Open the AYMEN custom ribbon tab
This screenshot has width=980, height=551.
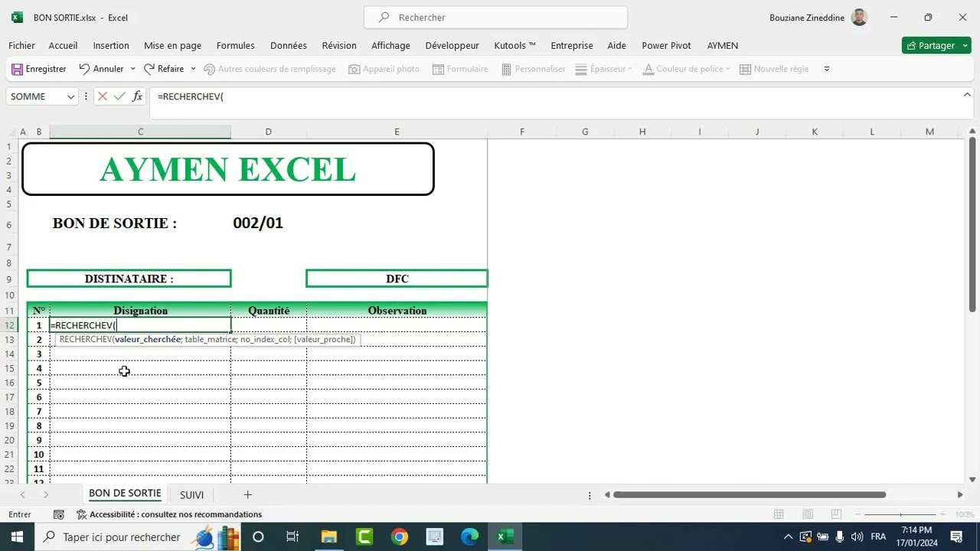pos(723,46)
